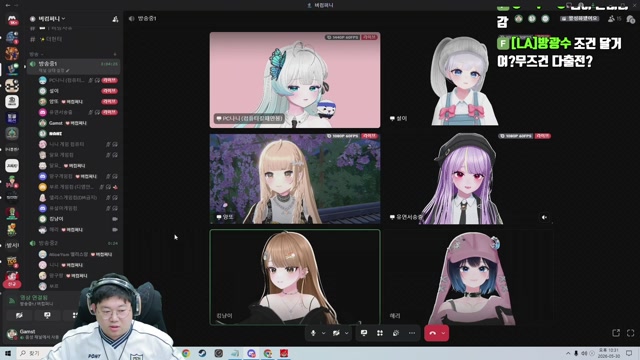Click camera icon on 해리 list row
This screenshot has width=640, height=360.
115,230
